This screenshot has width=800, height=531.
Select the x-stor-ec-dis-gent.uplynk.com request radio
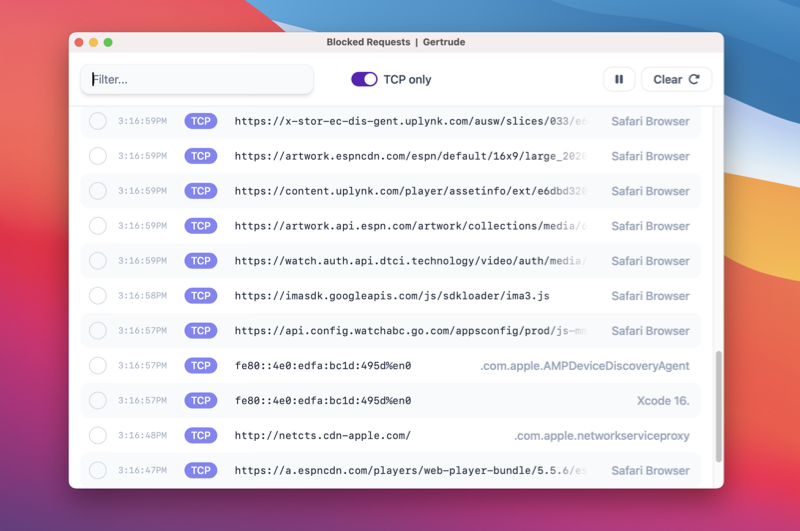(98, 121)
